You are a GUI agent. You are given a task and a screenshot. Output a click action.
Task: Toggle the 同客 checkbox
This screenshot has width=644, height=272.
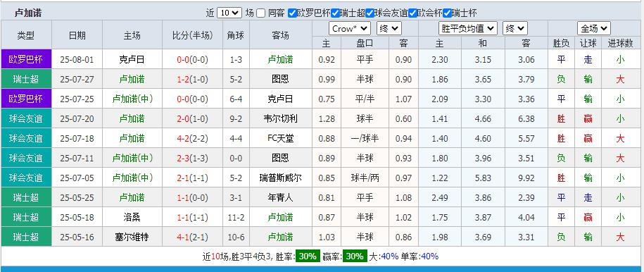click(x=261, y=13)
